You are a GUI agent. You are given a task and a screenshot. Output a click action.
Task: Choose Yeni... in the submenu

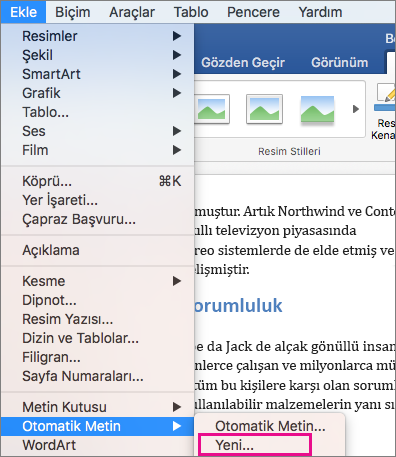(255, 445)
